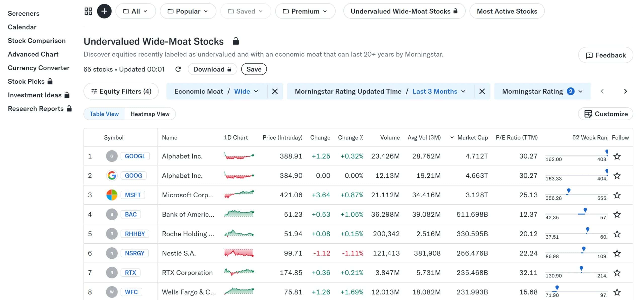Image resolution: width=644 pixels, height=300 pixels.
Task: Follow WFC with the star icon
Action: coord(617,292)
